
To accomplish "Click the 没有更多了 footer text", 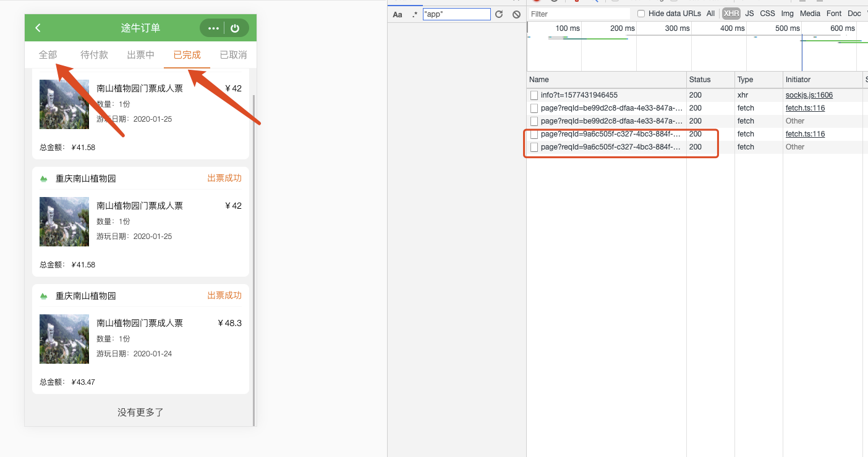I will (140, 412).
